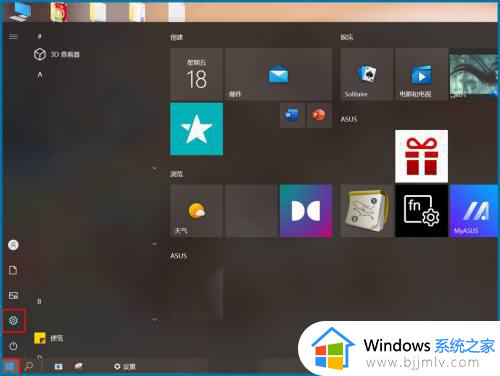500x376 pixels.
Task: Open the Solitaire tile
Action: [x=367, y=74]
